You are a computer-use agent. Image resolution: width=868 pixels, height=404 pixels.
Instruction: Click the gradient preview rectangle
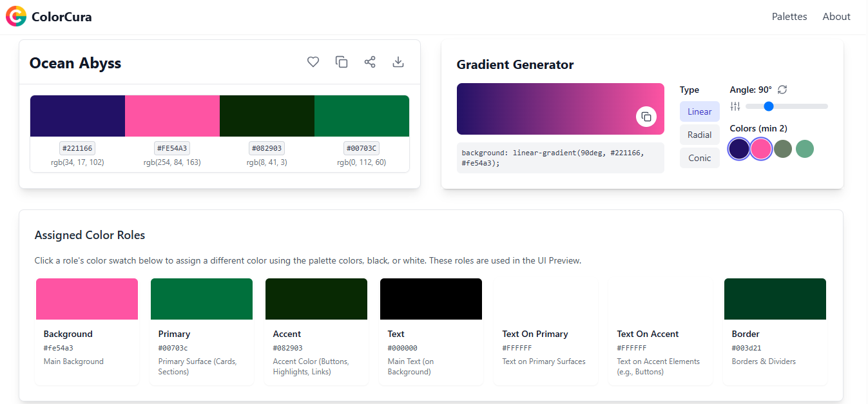point(560,109)
